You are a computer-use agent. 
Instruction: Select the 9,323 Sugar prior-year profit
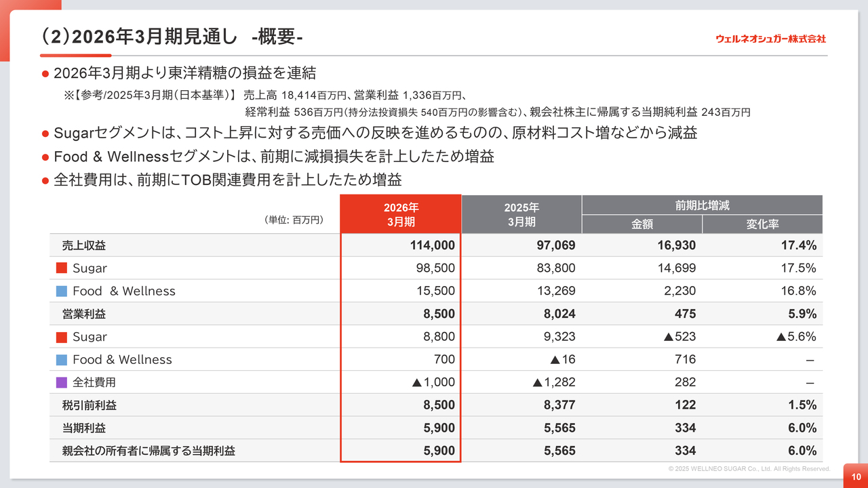tap(559, 337)
